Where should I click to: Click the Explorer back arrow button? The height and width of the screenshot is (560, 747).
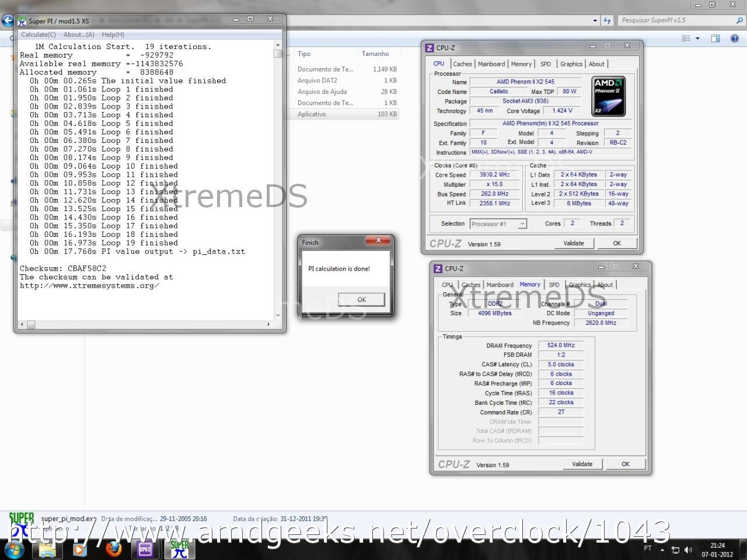7,21
